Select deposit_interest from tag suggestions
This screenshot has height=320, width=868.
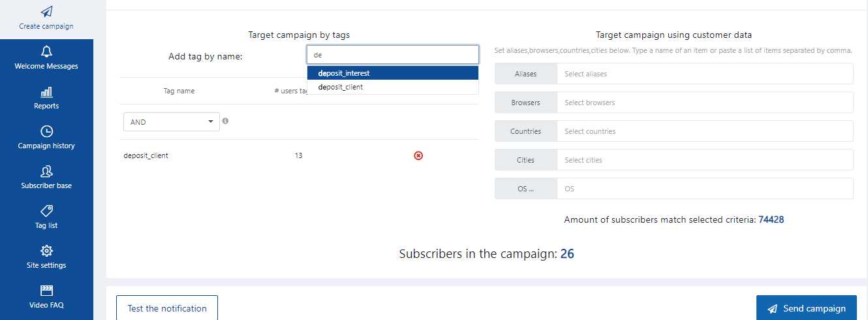tap(393, 73)
